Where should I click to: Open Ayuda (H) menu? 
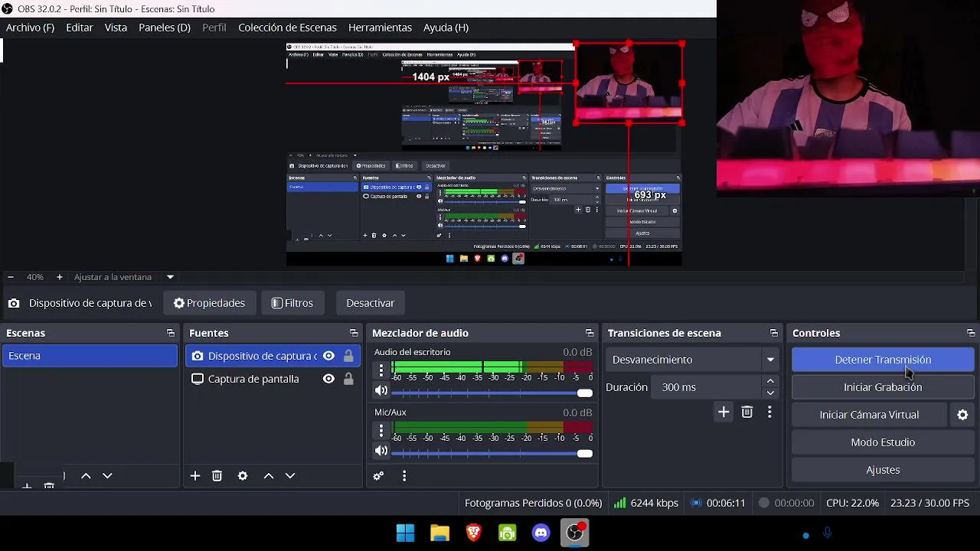coord(446,28)
